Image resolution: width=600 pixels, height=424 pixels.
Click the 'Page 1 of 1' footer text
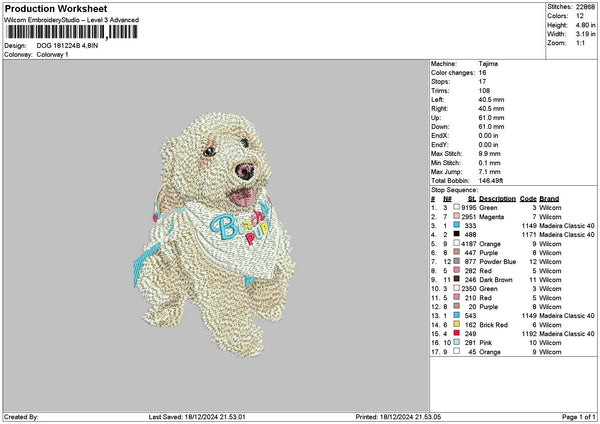(579, 417)
